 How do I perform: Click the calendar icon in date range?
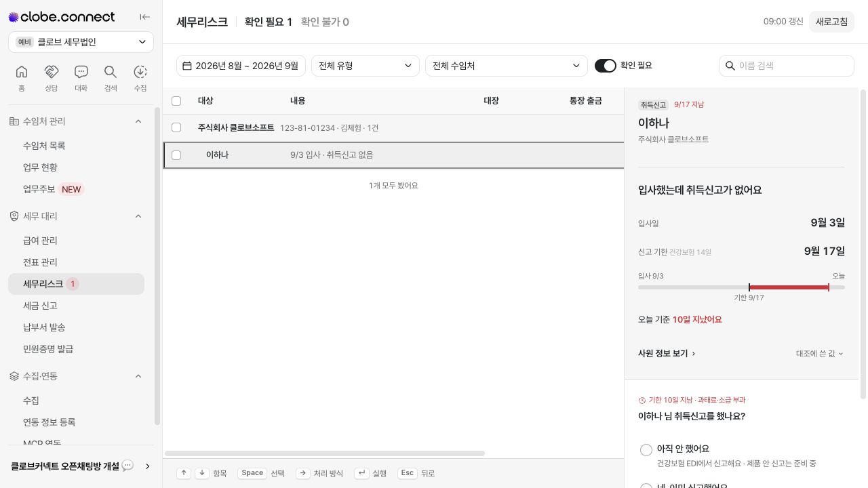click(187, 66)
